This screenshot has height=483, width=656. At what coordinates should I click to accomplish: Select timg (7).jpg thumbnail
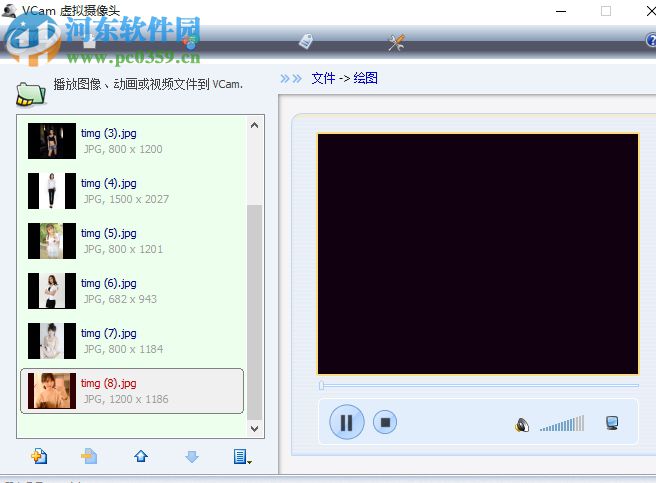52,341
